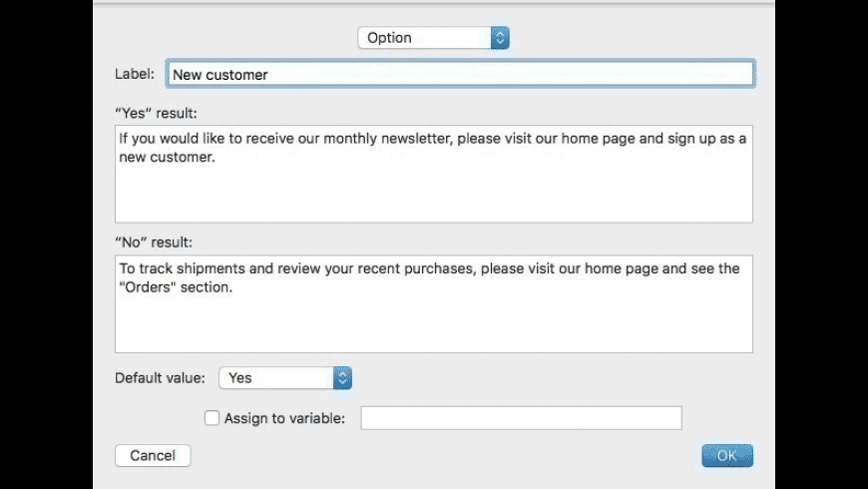Click the "Assign to variable:" label text
Screen dimensions: 868x489
pyautogui.click(x=284, y=418)
